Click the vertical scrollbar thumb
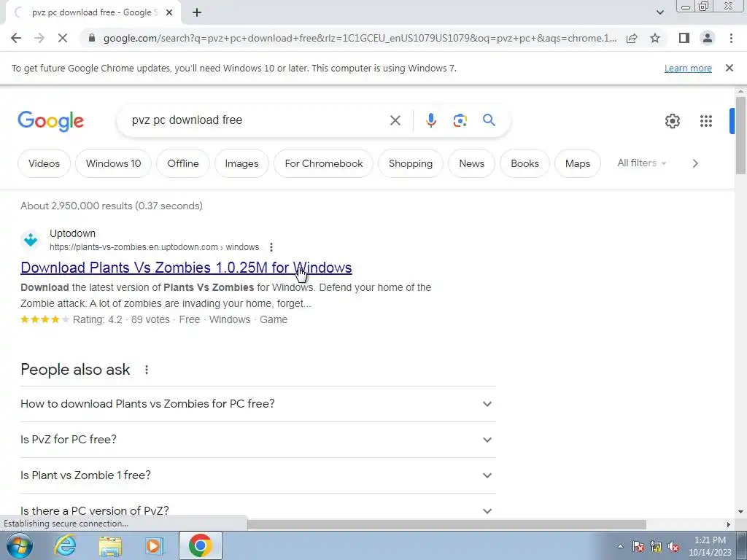747x560 pixels. click(740, 136)
